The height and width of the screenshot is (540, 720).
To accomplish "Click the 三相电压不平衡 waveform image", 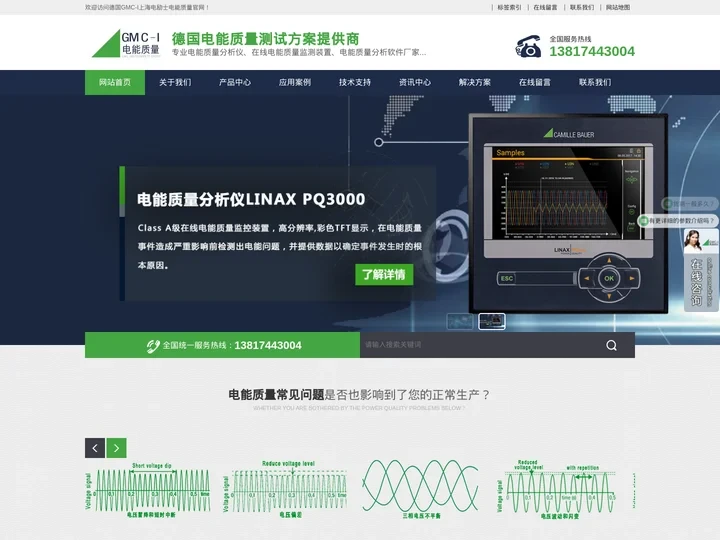I will point(421,489).
